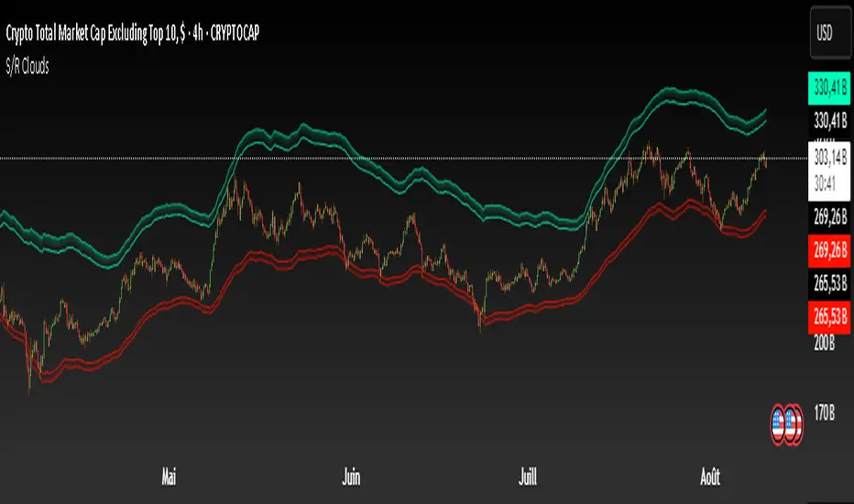Click the 170 B price axis tick

[x=824, y=413]
